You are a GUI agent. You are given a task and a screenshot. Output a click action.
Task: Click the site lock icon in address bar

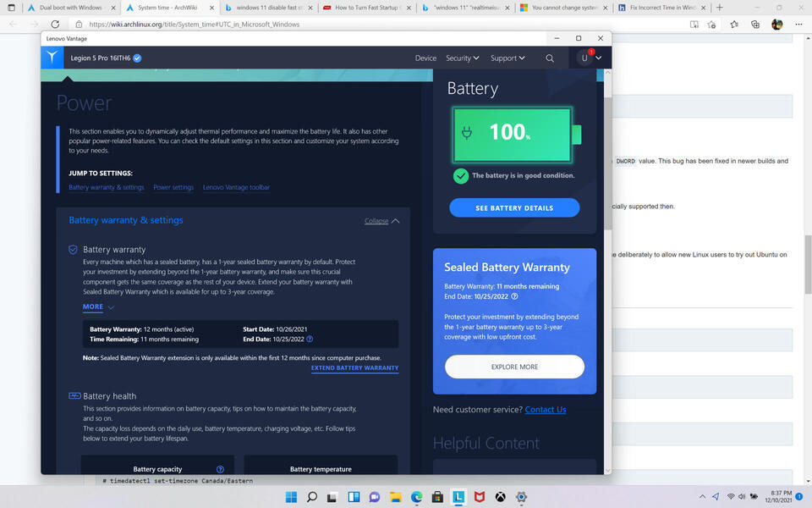tap(79, 25)
